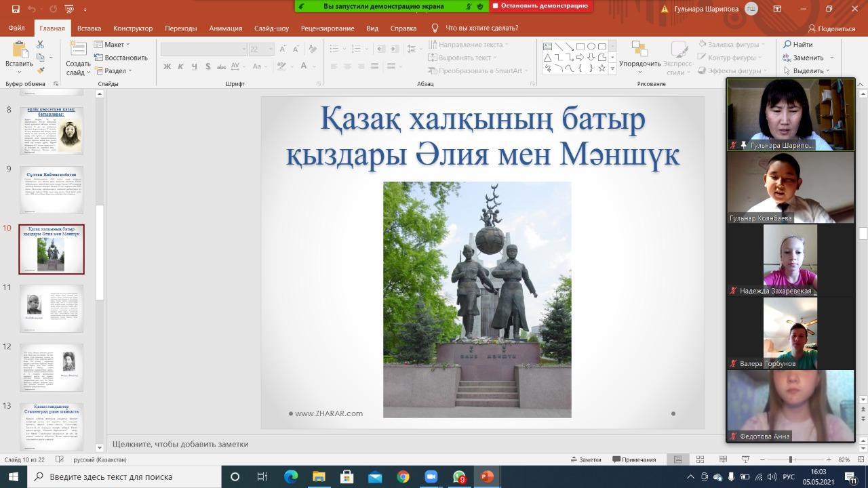Screen dimensions: 868x488
Task: Switch to Normal view button
Action: [x=677, y=460]
